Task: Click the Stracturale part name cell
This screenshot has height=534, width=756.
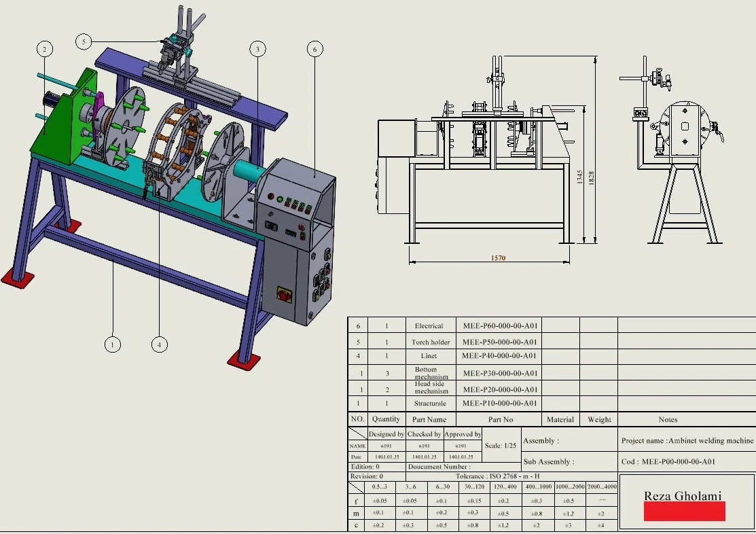Action: (x=430, y=404)
